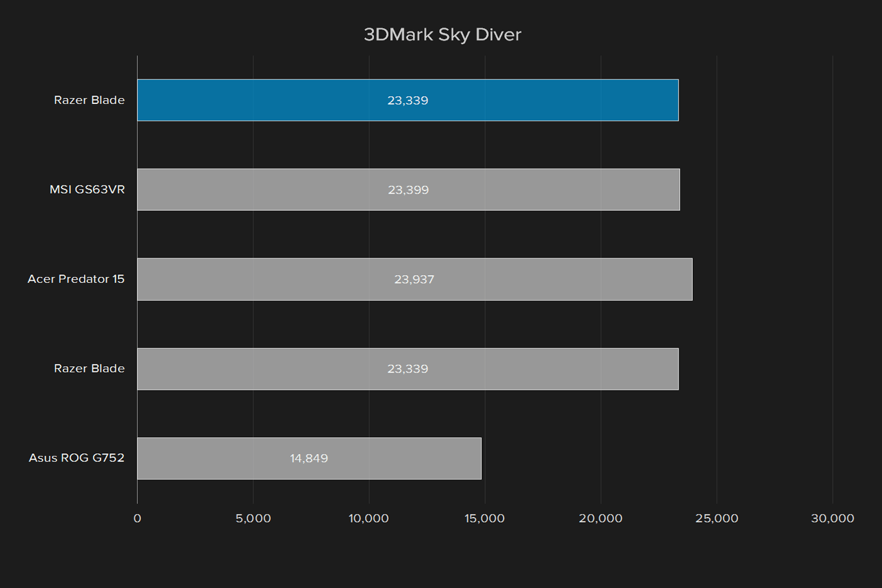The image size is (882, 588).
Task: Click the 0 tick on the x-axis
Action: coord(137,518)
